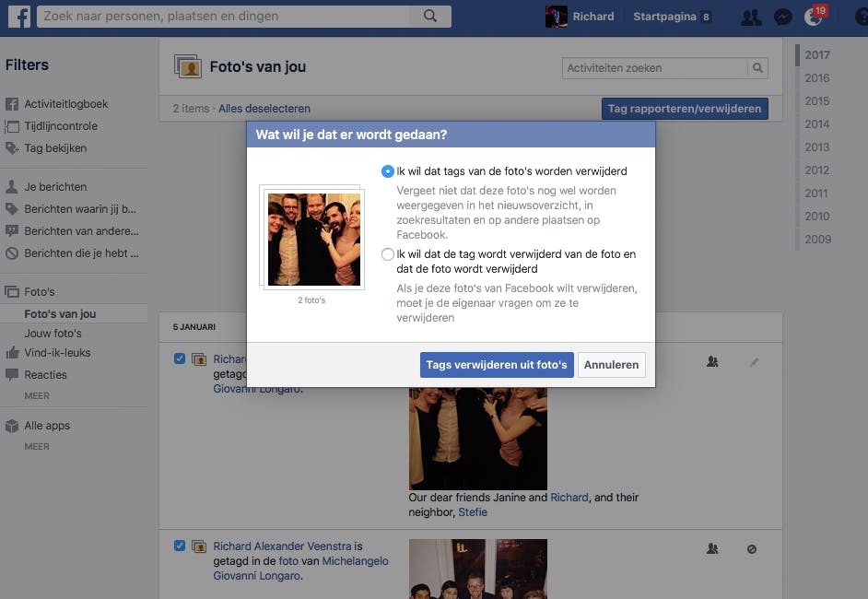
Task: Click 'Richard Alexander Veenstra' link in second entry
Action: (282, 546)
